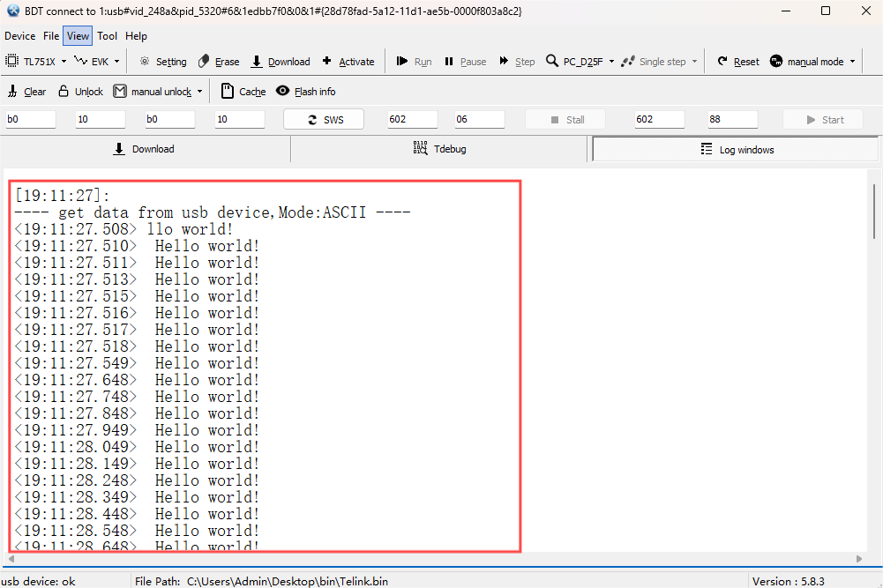Screen dimensions: 883x588
Task: Switch to the Download tab
Action: click(146, 149)
